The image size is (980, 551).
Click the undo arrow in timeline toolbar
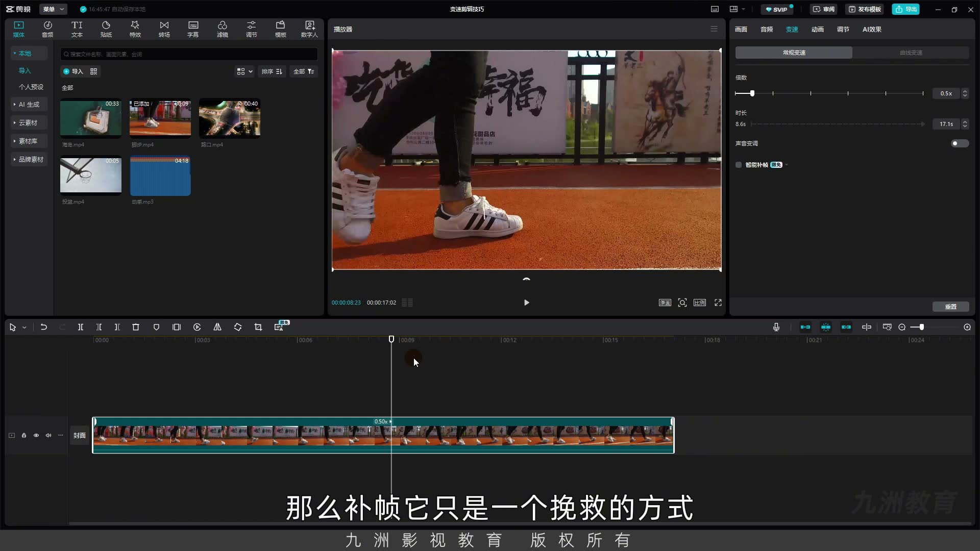pos(44,327)
